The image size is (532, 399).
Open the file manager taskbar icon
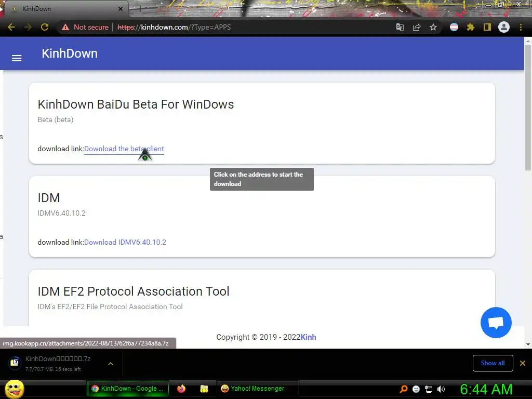pyautogui.click(x=204, y=389)
